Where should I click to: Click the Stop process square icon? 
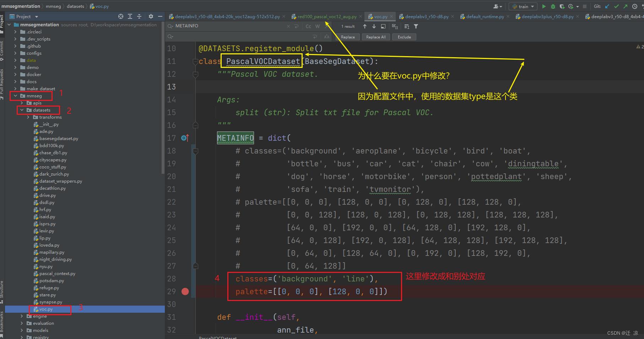coord(585,6)
